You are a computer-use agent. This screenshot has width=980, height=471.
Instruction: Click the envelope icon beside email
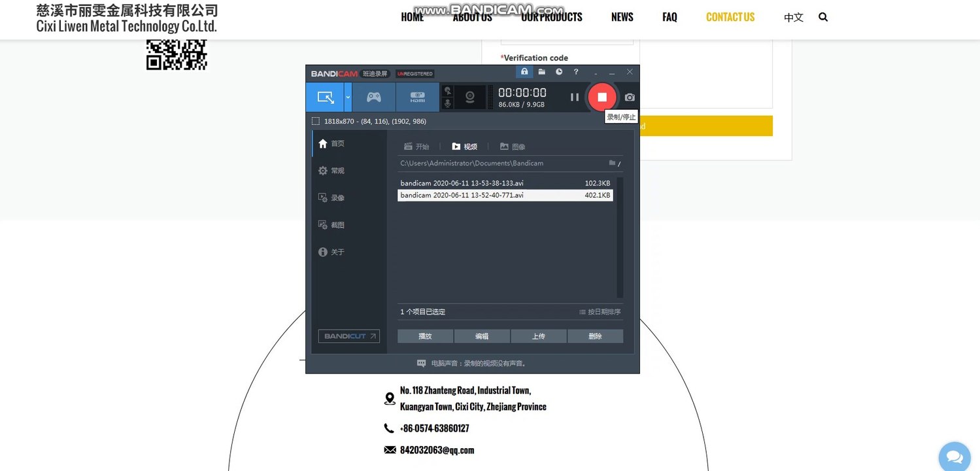coord(390,450)
